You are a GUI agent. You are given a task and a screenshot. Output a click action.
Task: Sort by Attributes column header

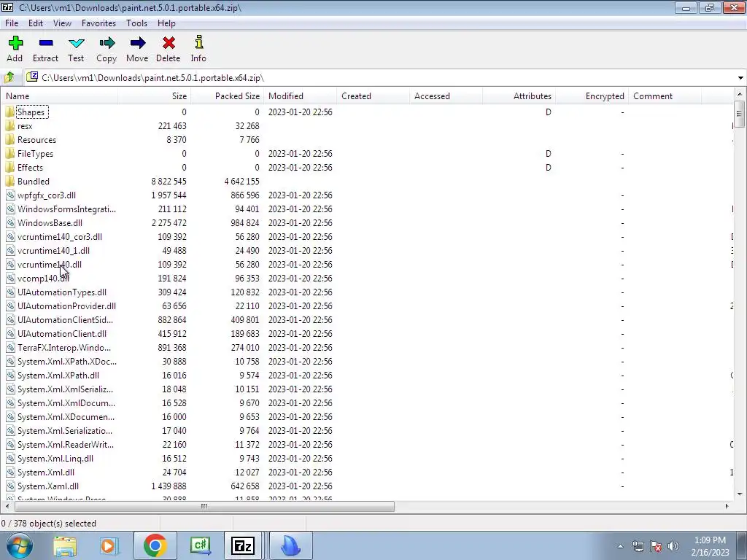pyautogui.click(x=519, y=96)
